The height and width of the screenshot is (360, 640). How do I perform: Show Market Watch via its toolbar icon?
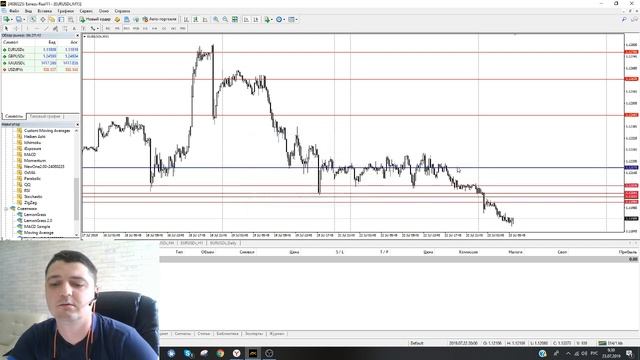coord(33,19)
